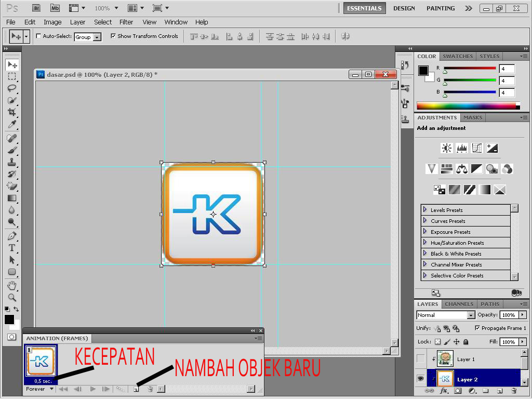Screen dimensions: 532x399
Task: Launch Adobe Bridge from top bar
Action: 36,8
